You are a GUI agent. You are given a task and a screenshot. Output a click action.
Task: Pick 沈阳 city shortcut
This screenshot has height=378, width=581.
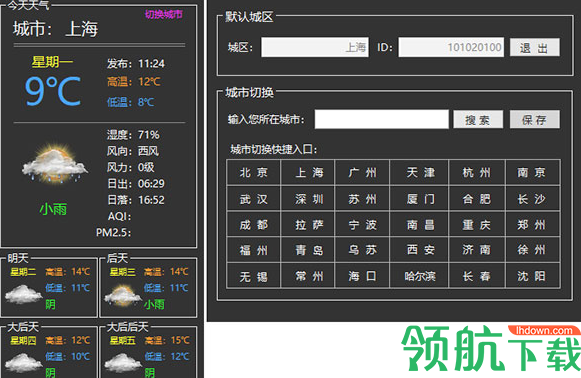click(533, 276)
